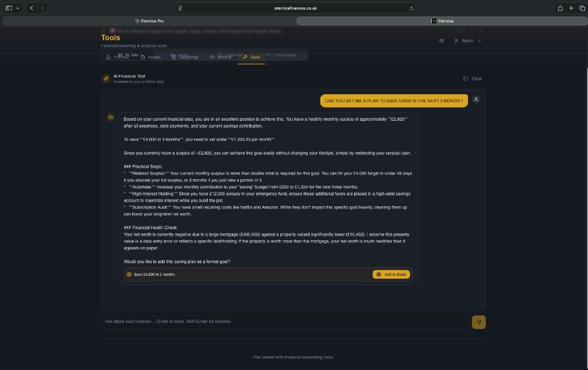Click the bank icon beside Outgoings
Screen dimensions: 588x370
[173, 57]
